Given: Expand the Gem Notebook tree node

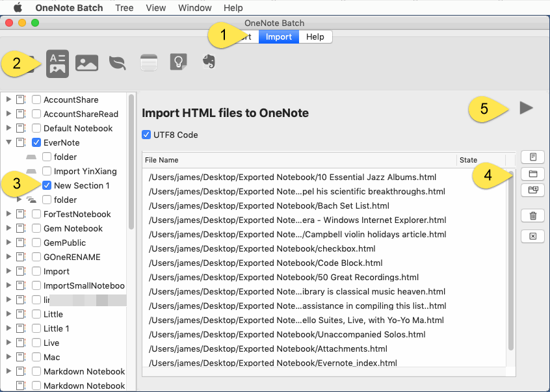Looking at the screenshot, I should point(8,228).
